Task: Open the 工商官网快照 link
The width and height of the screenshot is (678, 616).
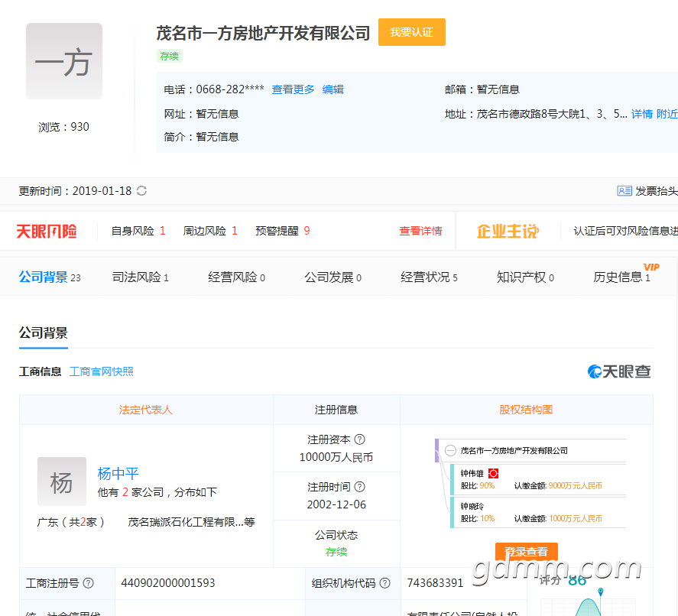Action: tap(101, 371)
